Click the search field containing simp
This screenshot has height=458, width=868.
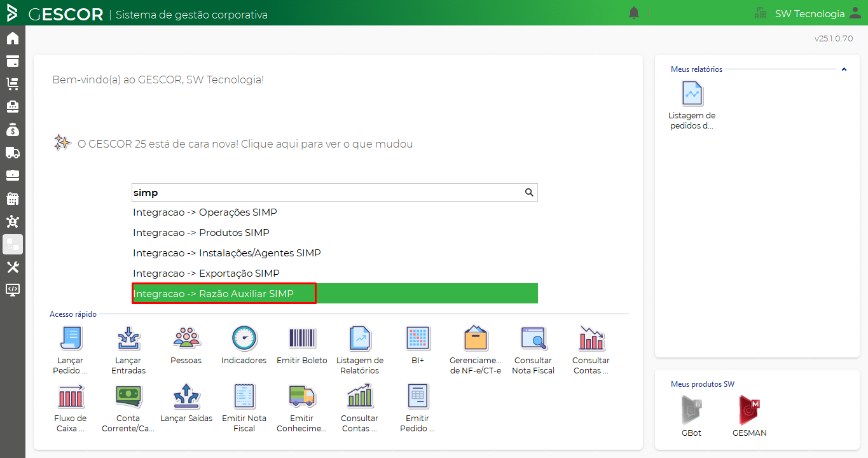point(334,193)
